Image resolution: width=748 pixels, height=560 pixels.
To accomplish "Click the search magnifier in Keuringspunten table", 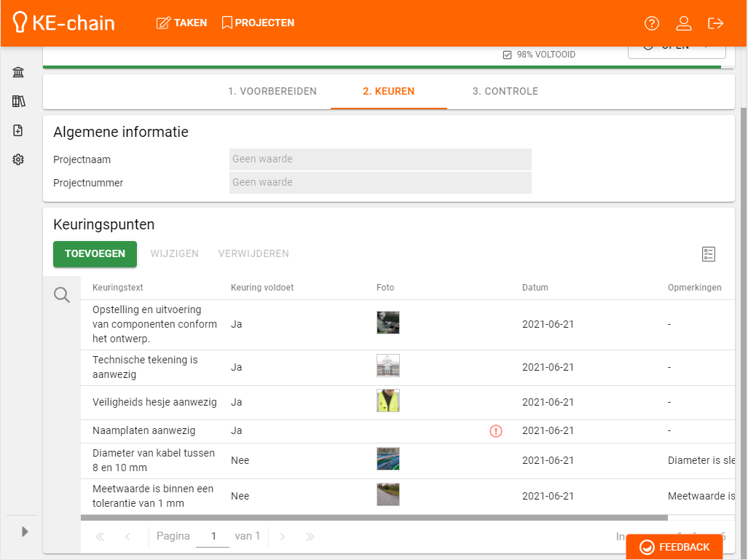I will coord(62,295).
